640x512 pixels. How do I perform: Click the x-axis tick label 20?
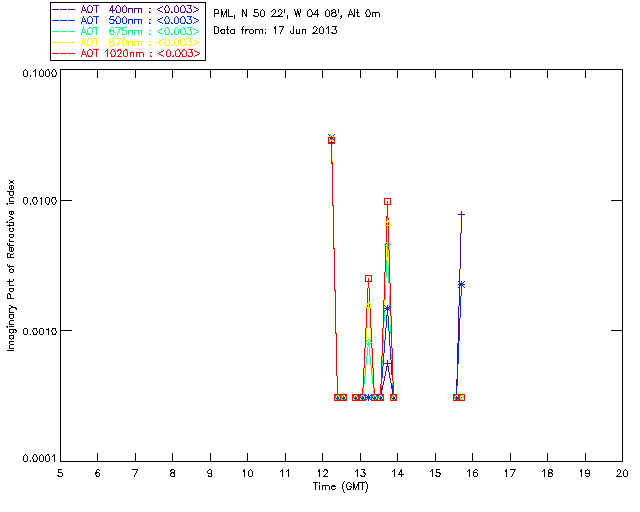click(622, 473)
